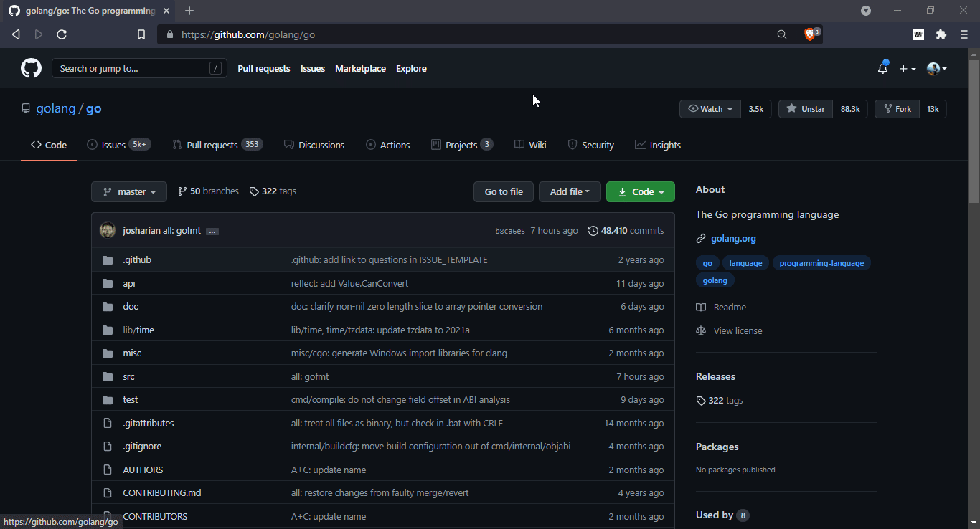Open the Readme link in About
The height and width of the screenshot is (529, 980).
[722, 307]
